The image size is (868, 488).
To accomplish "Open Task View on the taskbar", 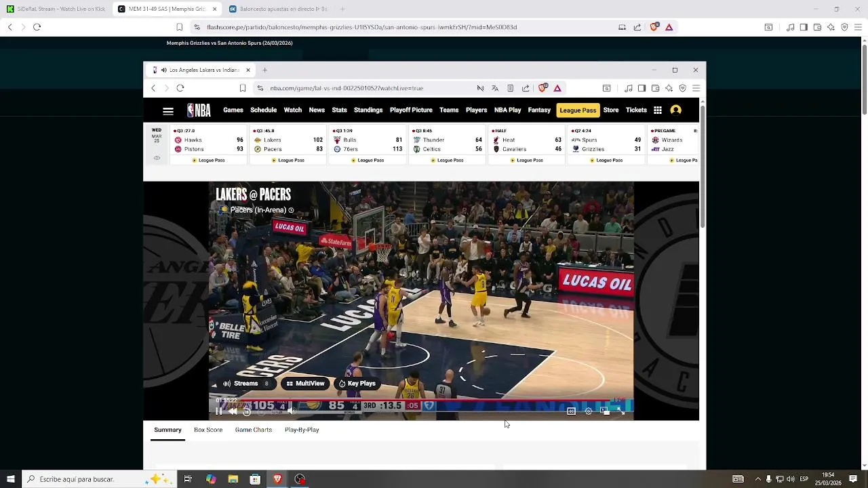I will tap(188, 479).
